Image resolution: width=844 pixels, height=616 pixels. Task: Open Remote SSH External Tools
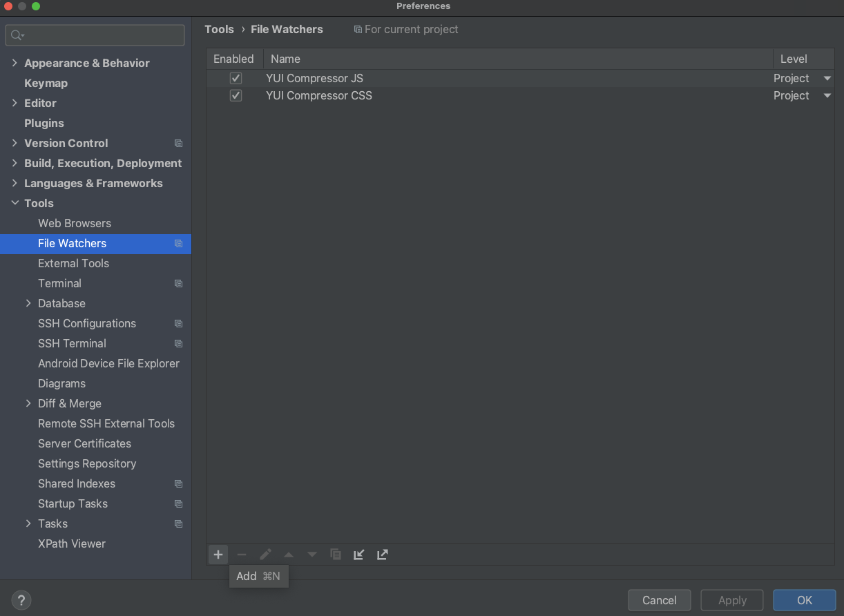pyautogui.click(x=106, y=423)
